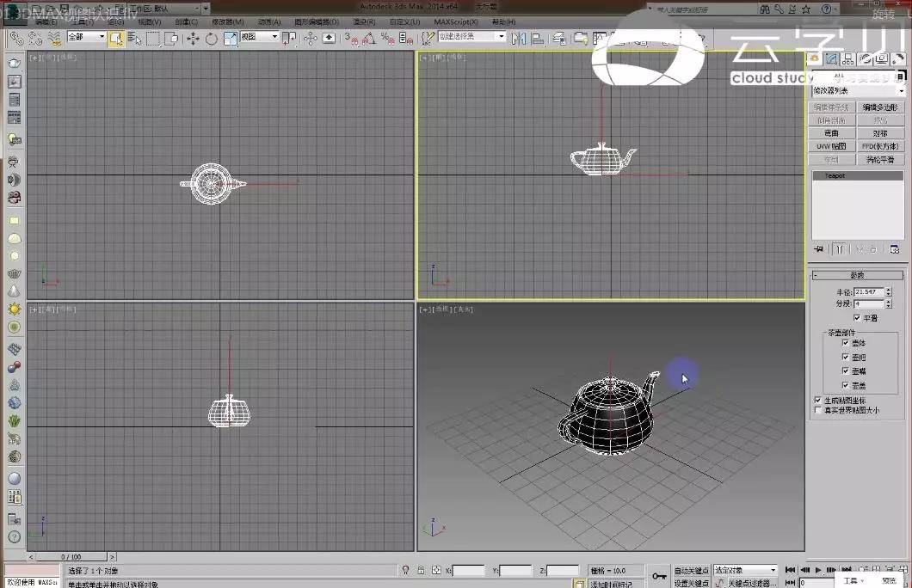
Task: Click the Unlink Selection tool
Action: click(x=35, y=39)
